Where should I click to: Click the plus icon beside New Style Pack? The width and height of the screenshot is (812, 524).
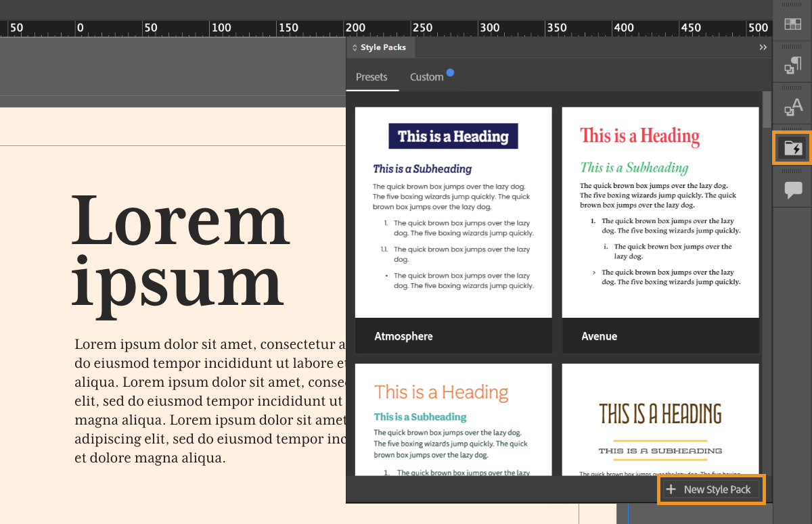click(x=671, y=489)
